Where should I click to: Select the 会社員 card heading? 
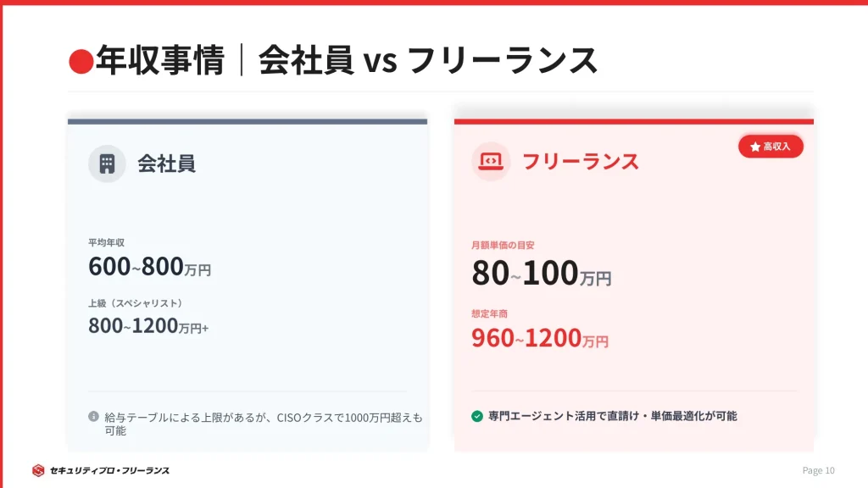pyautogui.click(x=166, y=164)
